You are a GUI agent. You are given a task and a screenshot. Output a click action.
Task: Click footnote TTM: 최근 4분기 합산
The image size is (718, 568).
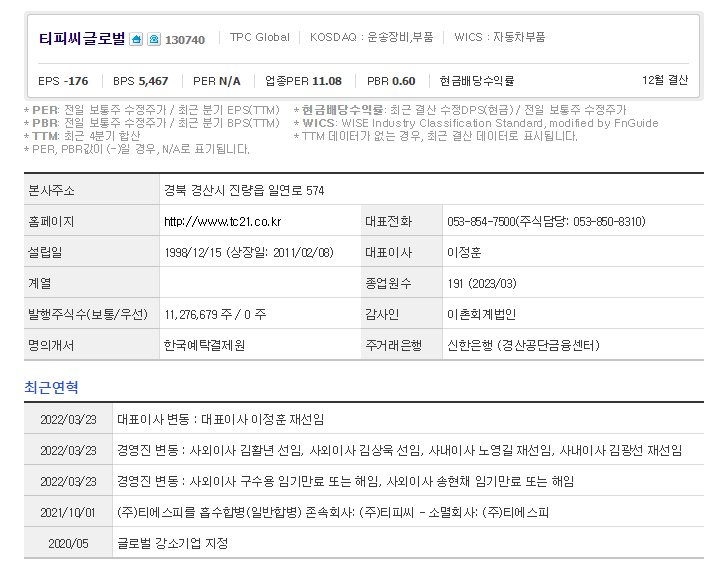[82, 136]
